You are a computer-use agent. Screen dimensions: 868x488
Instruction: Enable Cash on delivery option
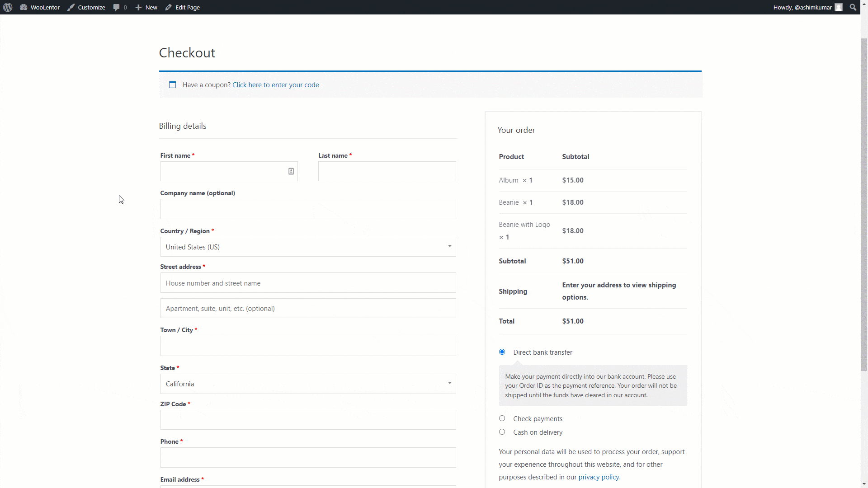click(x=502, y=432)
